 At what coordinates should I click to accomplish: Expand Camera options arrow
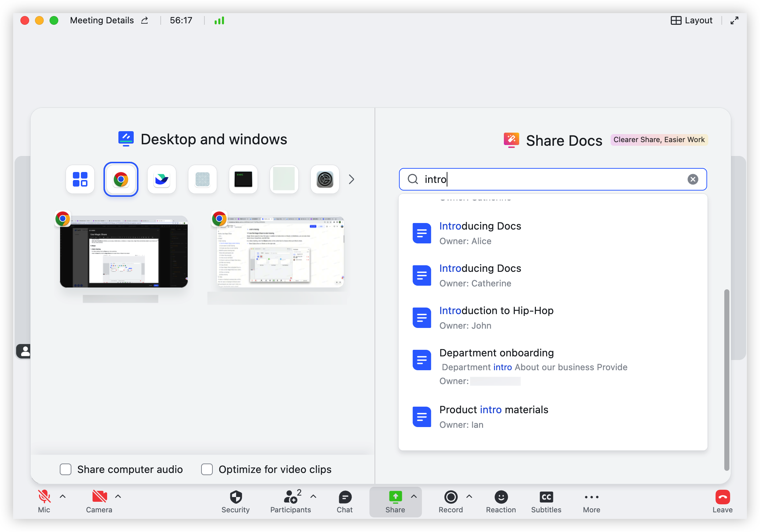[118, 496]
